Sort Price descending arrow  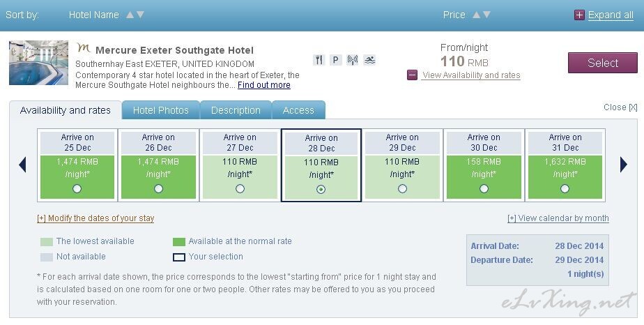pyautogui.click(x=486, y=15)
